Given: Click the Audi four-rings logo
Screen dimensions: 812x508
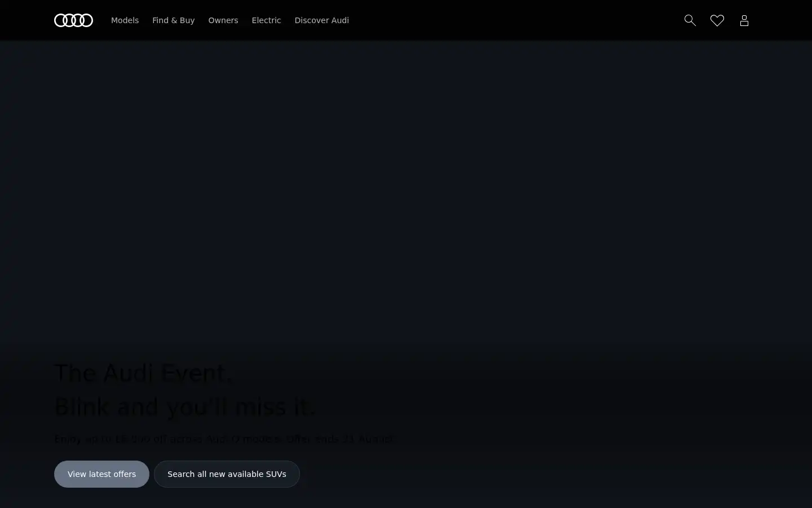Looking at the screenshot, I should coord(73,20).
